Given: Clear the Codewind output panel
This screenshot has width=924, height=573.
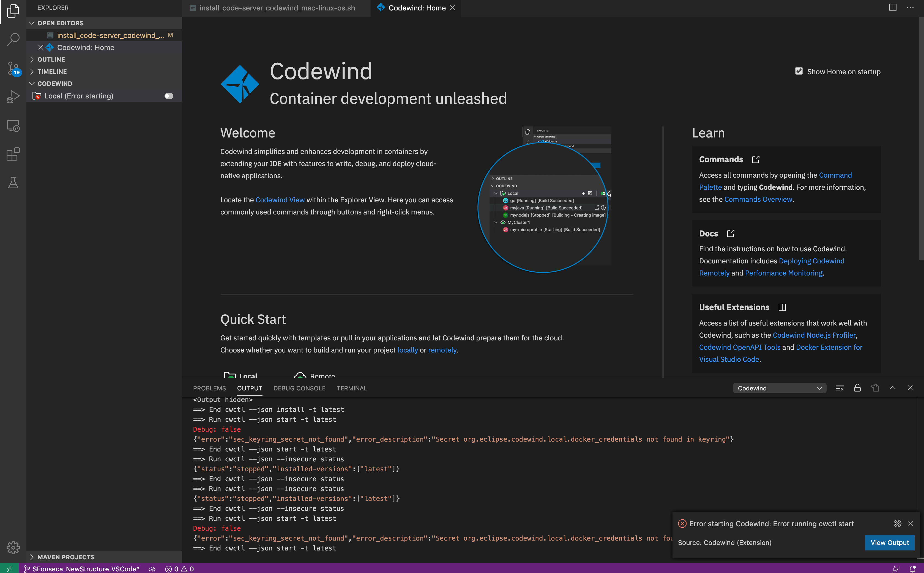Looking at the screenshot, I should (x=840, y=388).
